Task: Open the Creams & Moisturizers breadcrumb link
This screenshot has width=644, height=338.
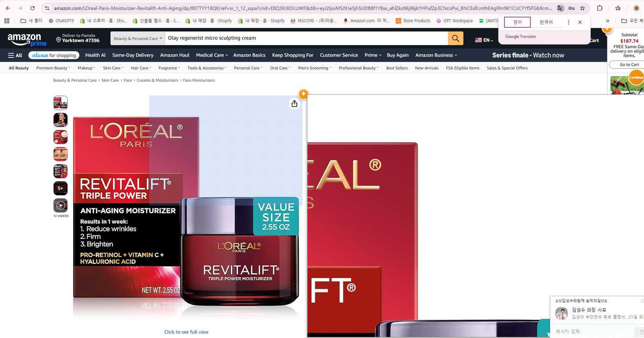Action: (157, 81)
